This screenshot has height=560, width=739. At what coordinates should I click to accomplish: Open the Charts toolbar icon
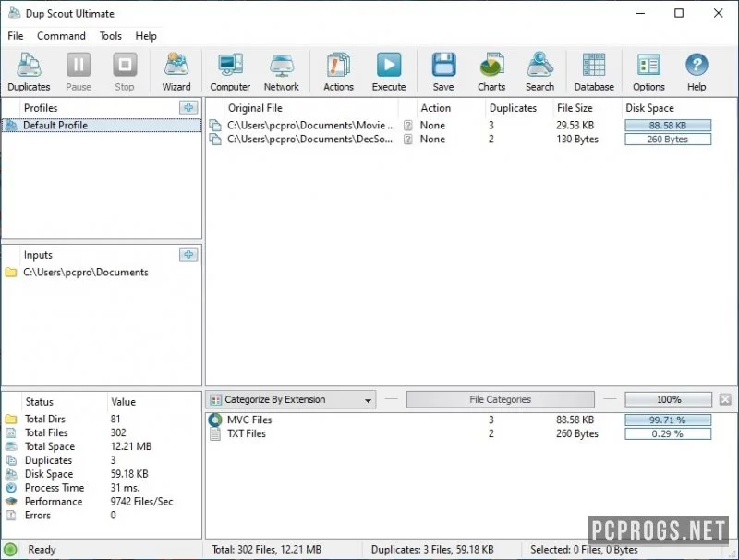491,72
